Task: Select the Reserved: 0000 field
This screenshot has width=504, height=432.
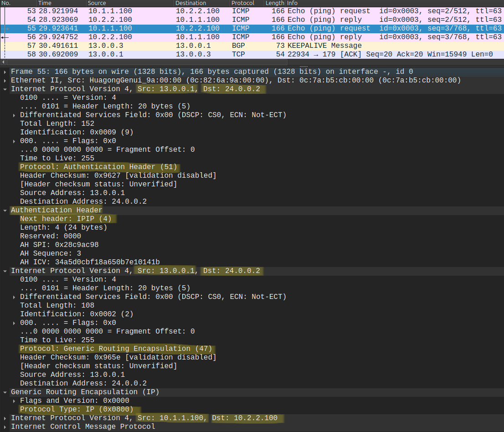Action: (x=51, y=236)
